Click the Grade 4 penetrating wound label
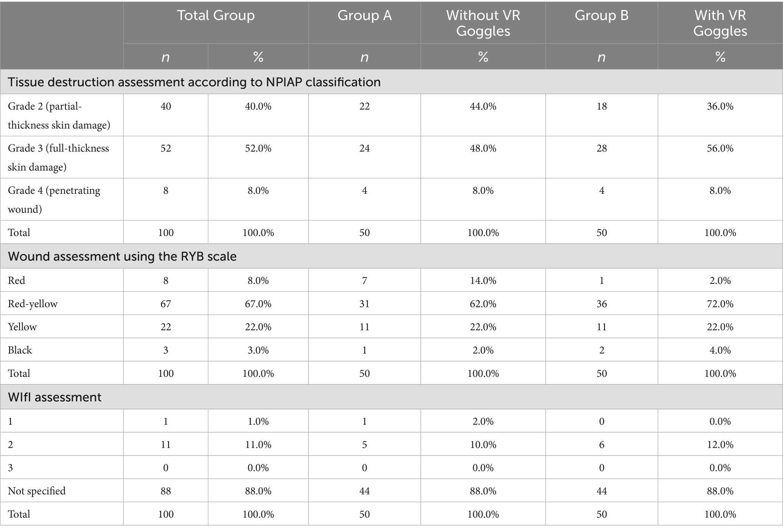Image resolution: width=783 pixels, height=532 pixels. [x=54, y=199]
